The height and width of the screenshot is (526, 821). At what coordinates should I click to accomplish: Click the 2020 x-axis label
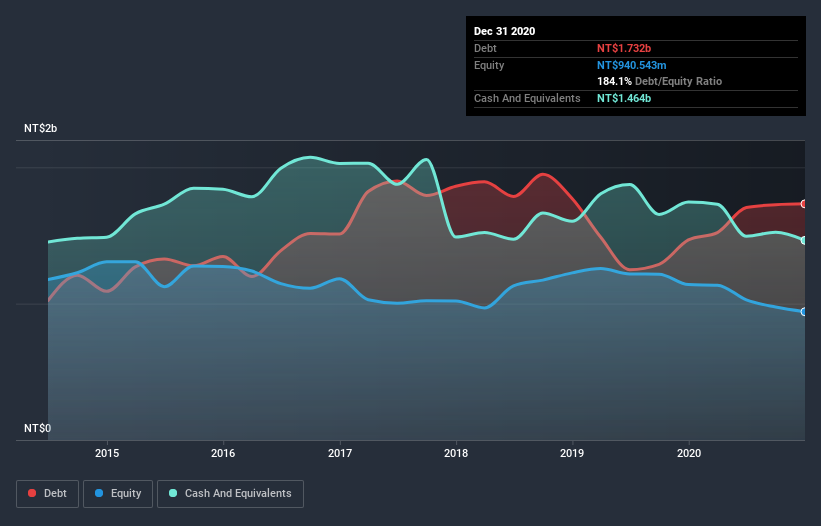(x=689, y=453)
